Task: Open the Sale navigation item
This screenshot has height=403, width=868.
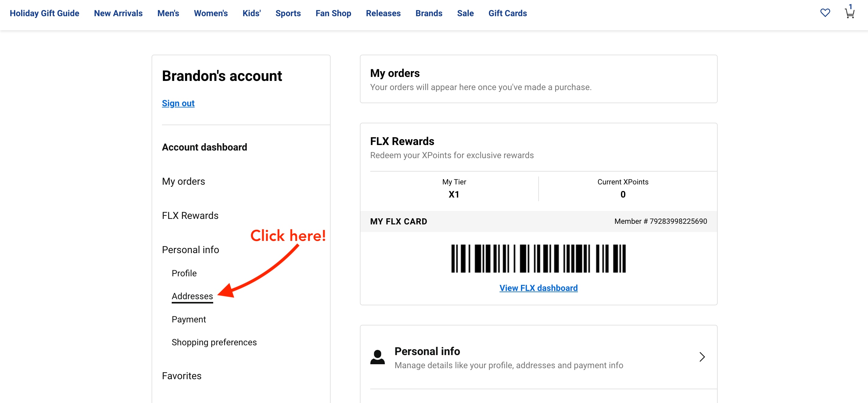Action: click(465, 13)
